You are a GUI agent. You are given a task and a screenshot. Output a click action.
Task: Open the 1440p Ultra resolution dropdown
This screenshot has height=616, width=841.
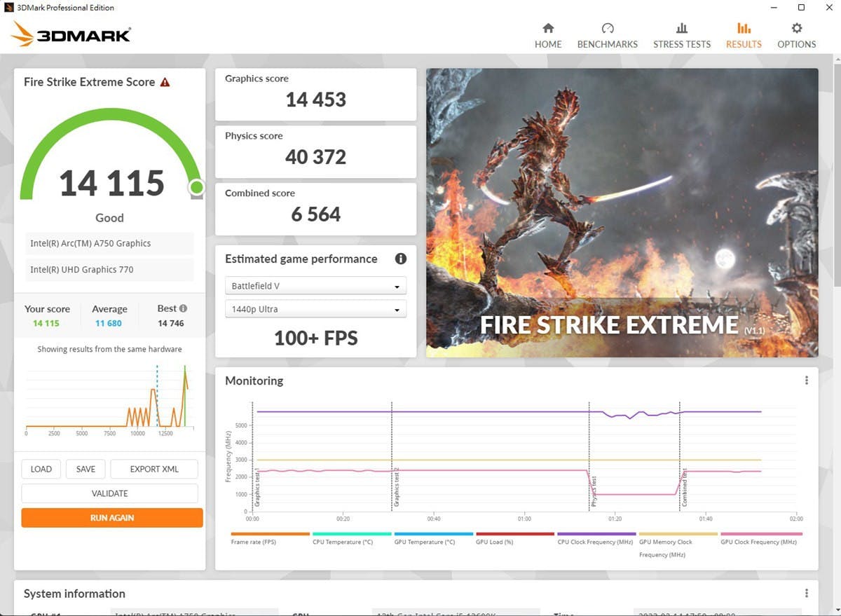coord(315,309)
